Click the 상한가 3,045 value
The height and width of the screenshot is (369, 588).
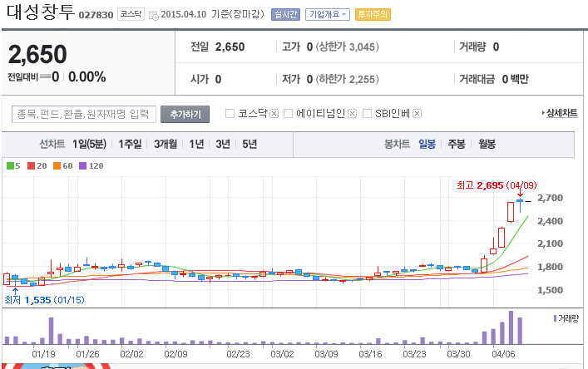[x=348, y=47]
